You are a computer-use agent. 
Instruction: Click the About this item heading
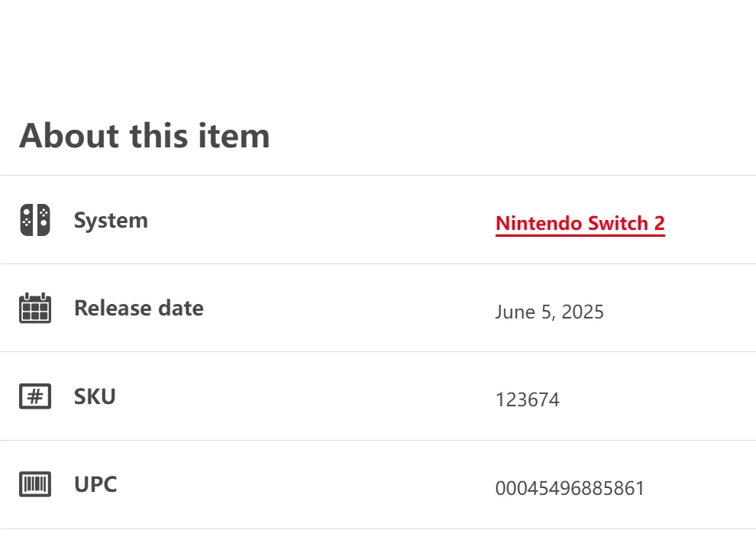144,135
